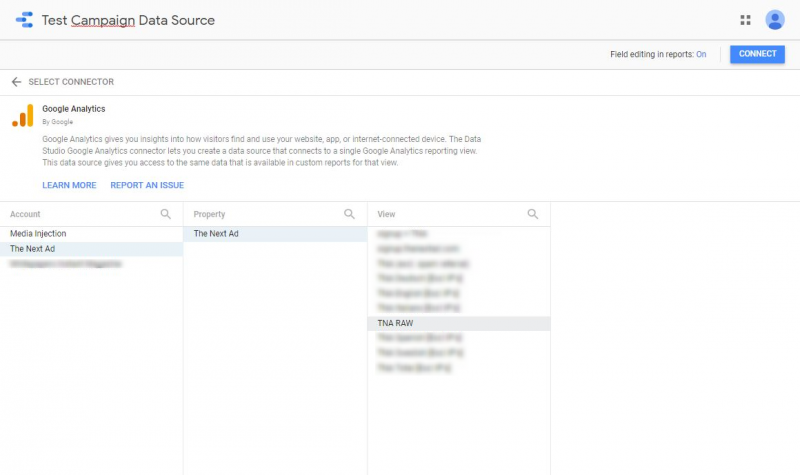The height and width of the screenshot is (475, 800).
Task: Open the user account avatar
Action: (774, 20)
